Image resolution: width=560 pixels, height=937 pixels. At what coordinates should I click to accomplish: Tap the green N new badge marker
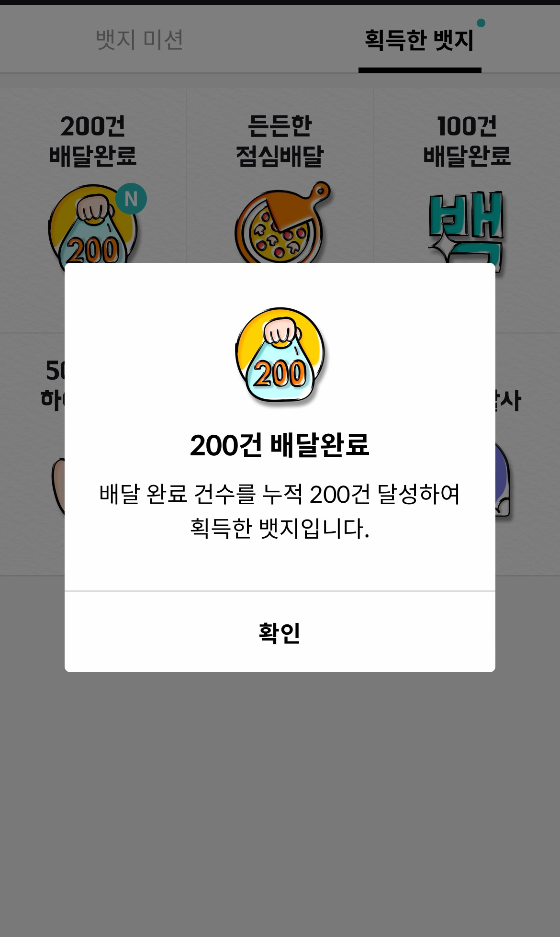[x=131, y=199]
